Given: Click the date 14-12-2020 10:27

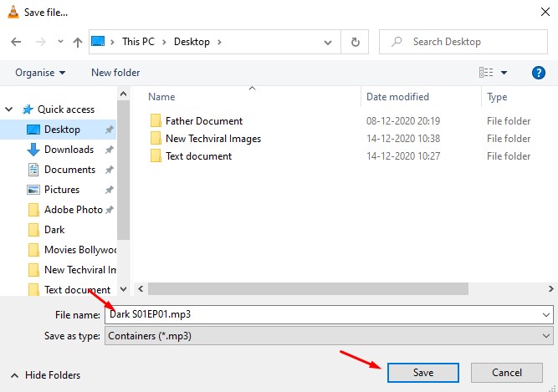Looking at the screenshot, I should point(403,156).
